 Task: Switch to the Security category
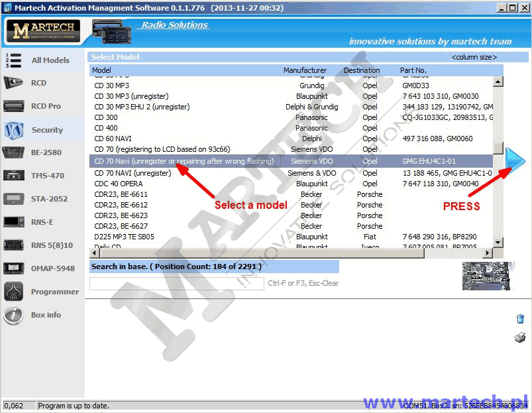point(47,130)
